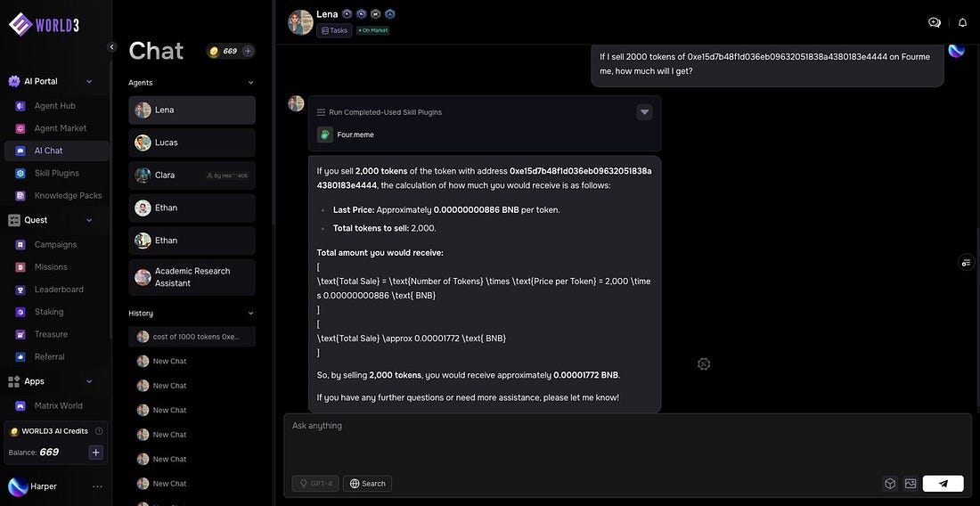
Task: Open Harper's profile options menu
Action: coord(97,486)
